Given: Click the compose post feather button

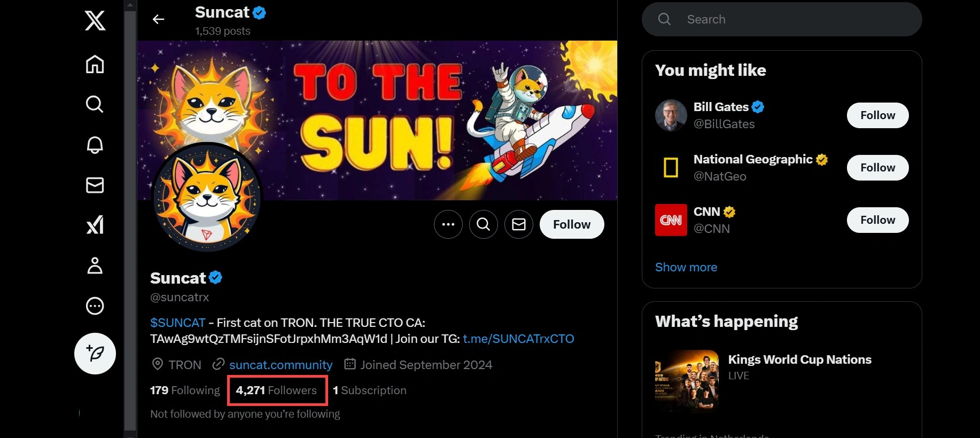Looking at the screenshot, I should pos(95,354).
